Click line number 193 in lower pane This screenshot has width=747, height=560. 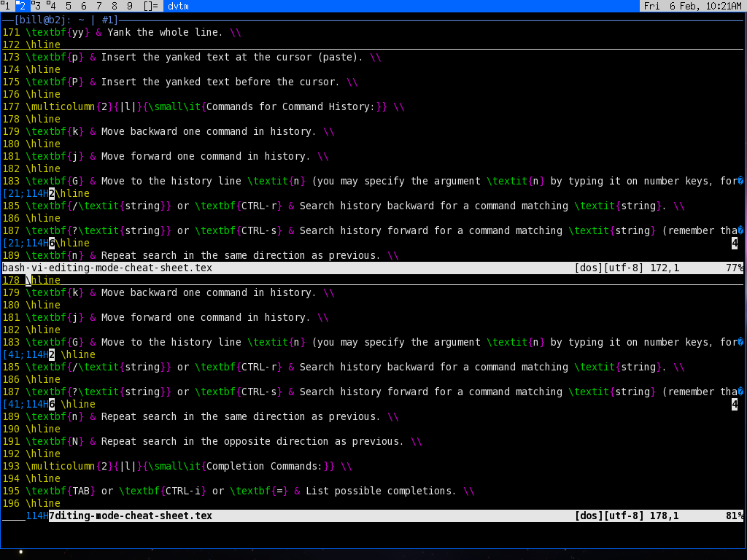(x=11, y=466)
